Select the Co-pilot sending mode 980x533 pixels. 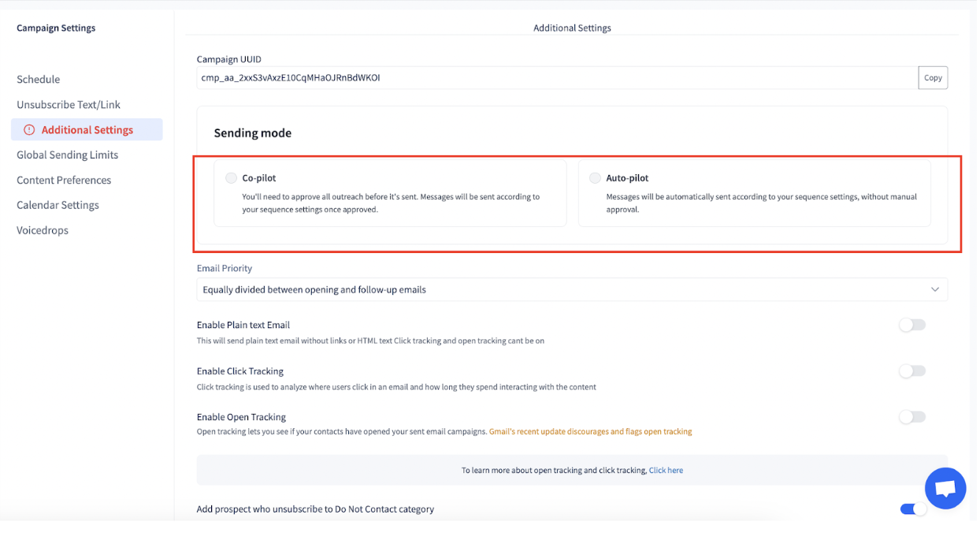[231, 178]
